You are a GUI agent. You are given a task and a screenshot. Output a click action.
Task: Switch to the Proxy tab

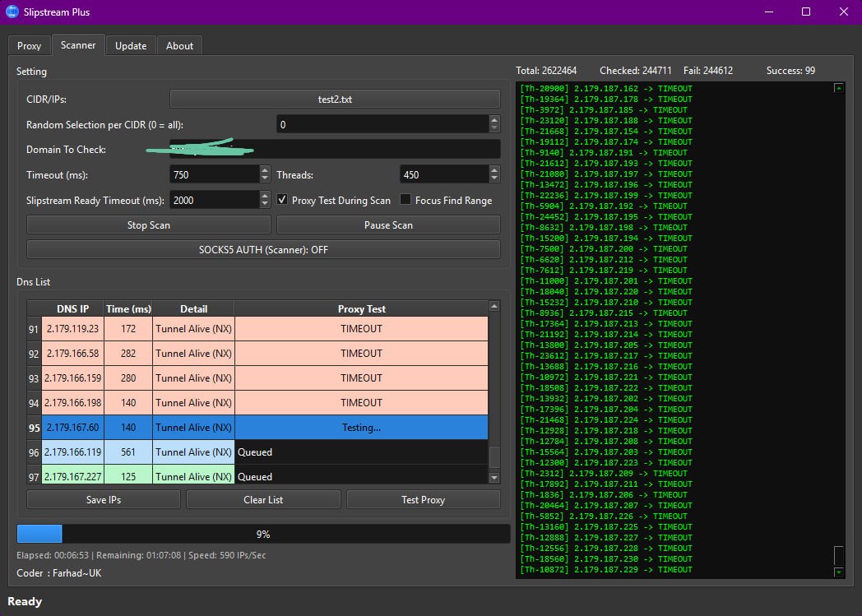(x=29, y=45)
